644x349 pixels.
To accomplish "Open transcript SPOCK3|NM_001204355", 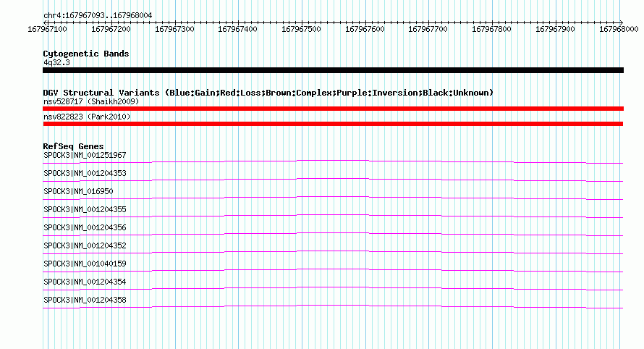I will 85,209.
